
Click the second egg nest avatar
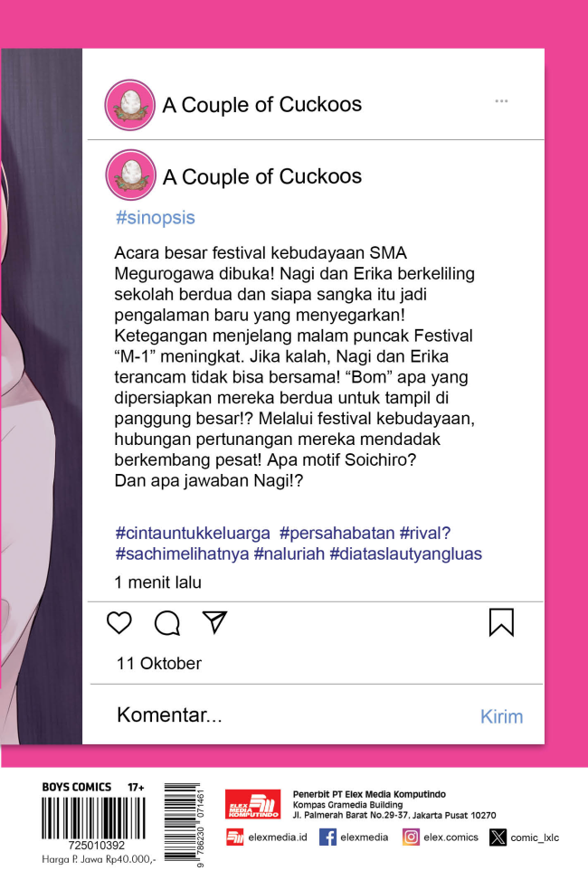131,175
